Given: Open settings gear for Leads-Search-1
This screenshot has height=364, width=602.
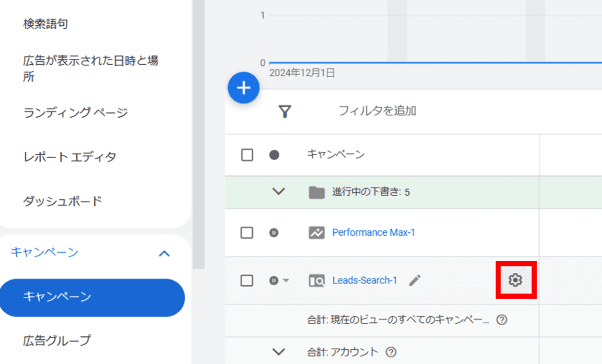Looking at the screenshot, I should (515, 280).
